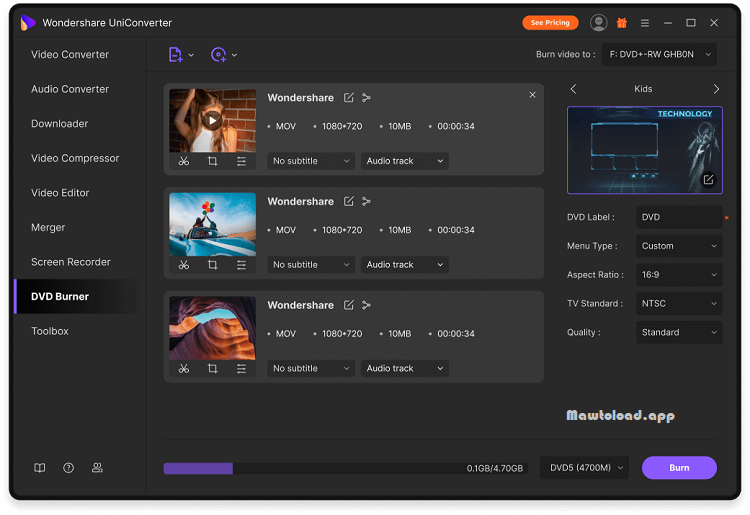Click the Technology template preview thumbnail
Image resolution: width=750 pixels, height=515 pixels.
[x=645, y=150]
